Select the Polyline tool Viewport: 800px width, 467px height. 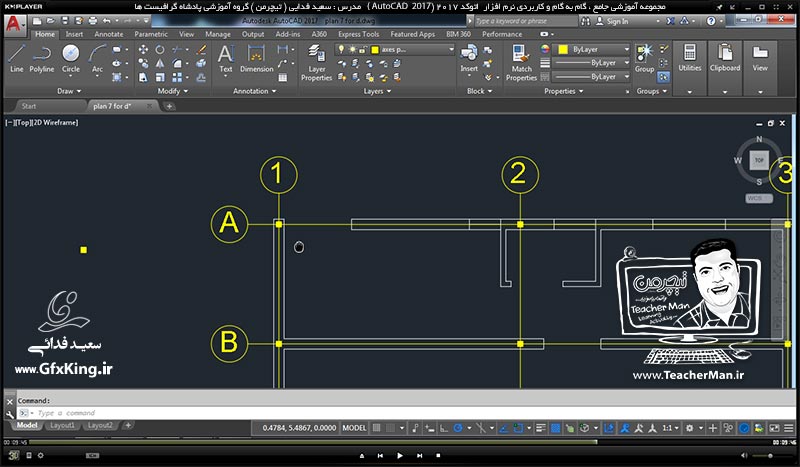[x=41, y=59]
